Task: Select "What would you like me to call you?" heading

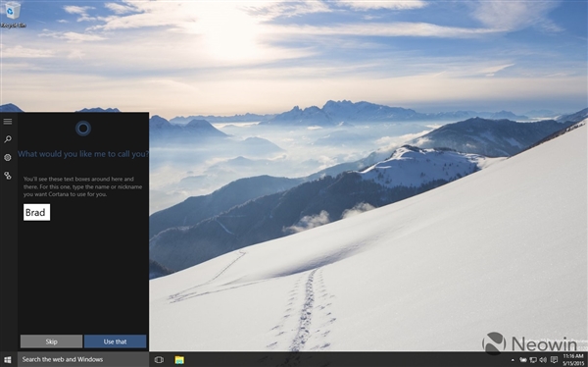Action: point(83,154)
